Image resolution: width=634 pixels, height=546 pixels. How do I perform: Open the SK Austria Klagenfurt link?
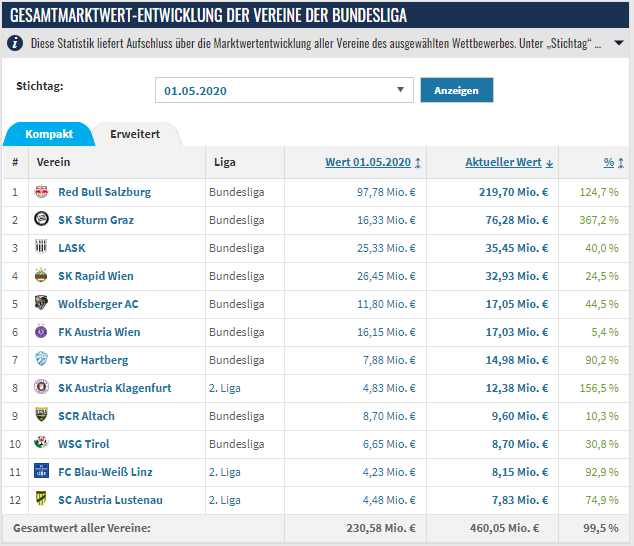pyautogui.click(x=115, y=388)
